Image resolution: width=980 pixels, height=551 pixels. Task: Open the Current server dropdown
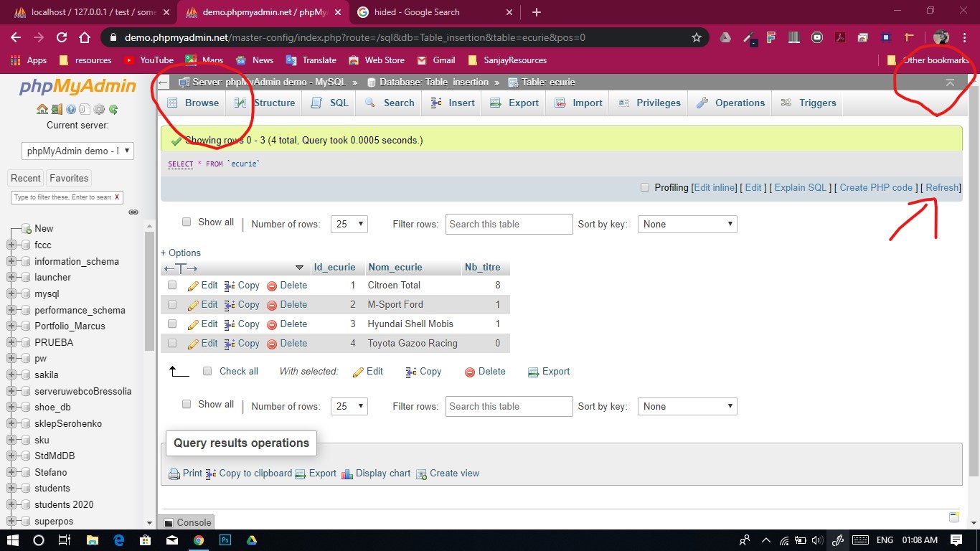[77, 151]
